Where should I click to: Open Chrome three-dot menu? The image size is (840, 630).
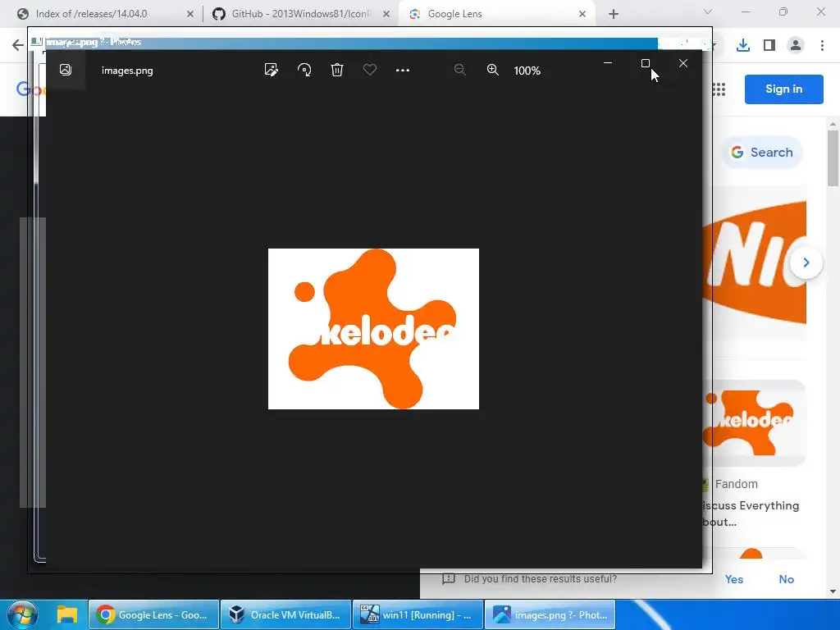(822, 46)
